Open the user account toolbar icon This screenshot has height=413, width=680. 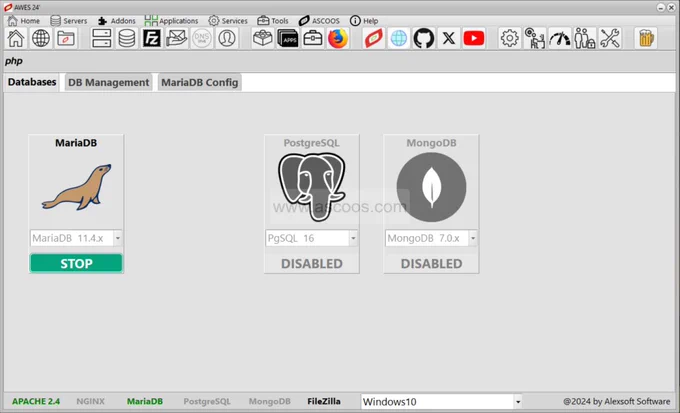pos(227,38)
